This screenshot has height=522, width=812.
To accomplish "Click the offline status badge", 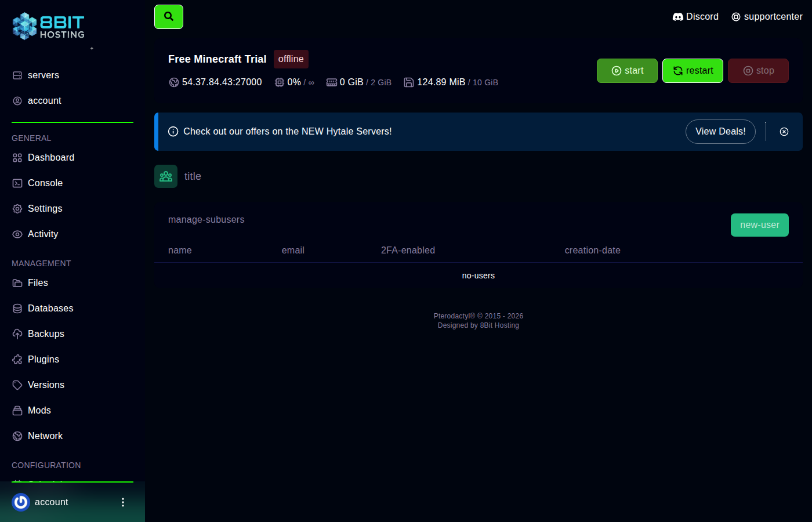I will point(291,59).
